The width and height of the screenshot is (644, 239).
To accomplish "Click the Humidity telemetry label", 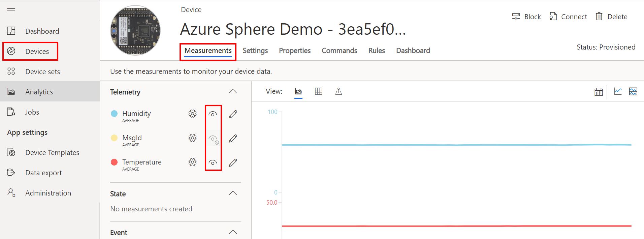I will click(x=136, y=114).
